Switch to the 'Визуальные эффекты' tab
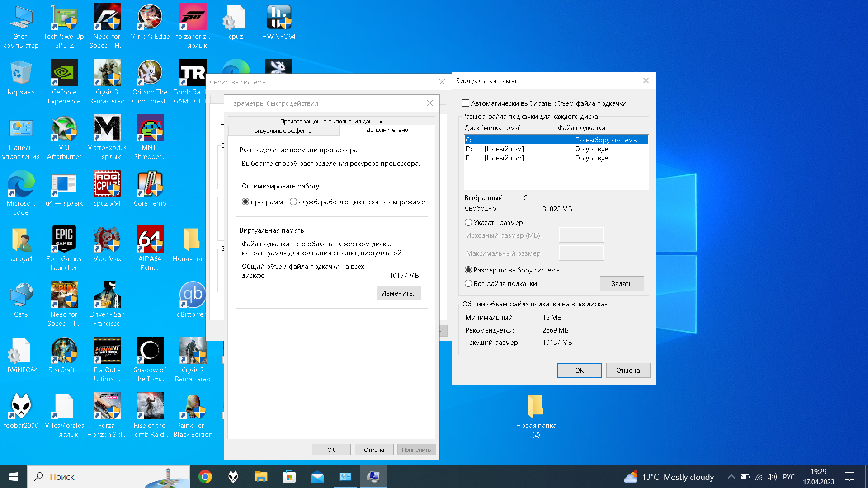Image resolution: width=868 pixels, height=488 pixels. coord(283,131)
